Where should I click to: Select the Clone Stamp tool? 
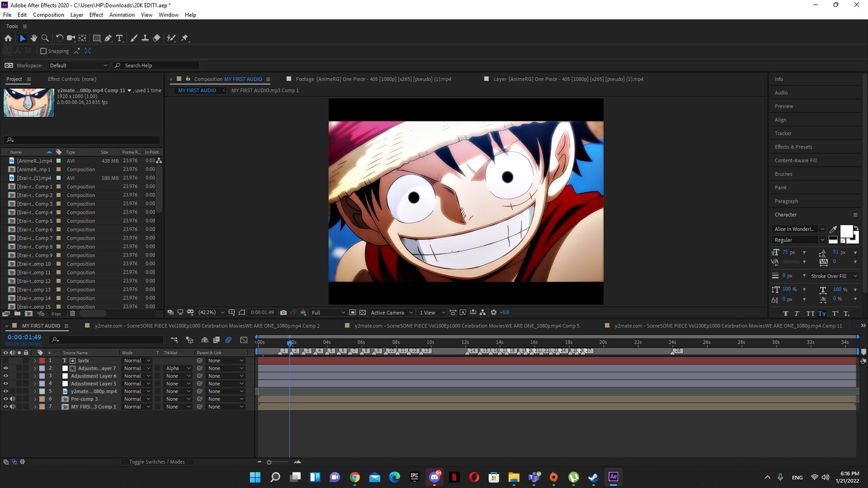(x=145, y=38)
